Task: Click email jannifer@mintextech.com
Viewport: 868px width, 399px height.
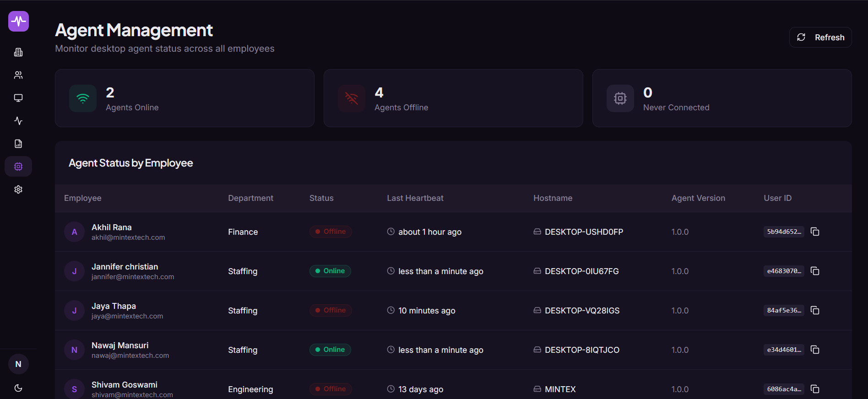Action: [133, 277]
